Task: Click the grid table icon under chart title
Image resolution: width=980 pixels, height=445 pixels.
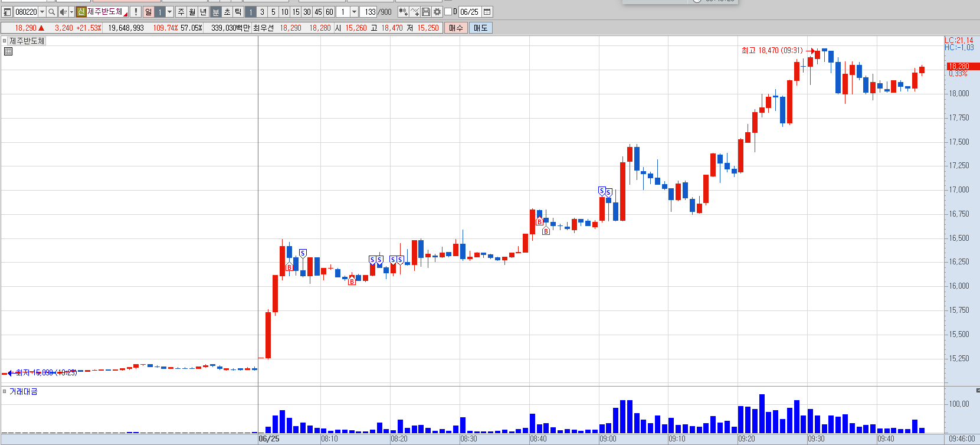Action: tap(8, 51)
